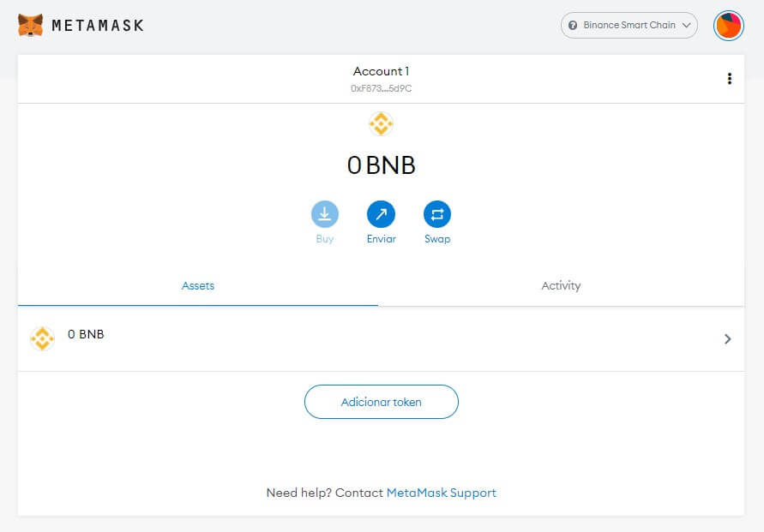
Task: Click the Need help? Contact text
Action: coord(324,493)
